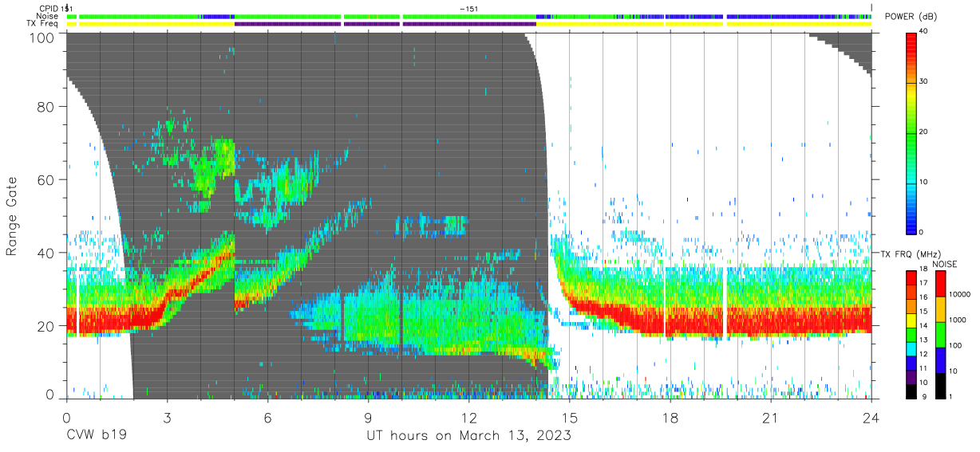Click POWER colorbar tick label 0
The width and height of the screenshot is (980, 452).
923,232
